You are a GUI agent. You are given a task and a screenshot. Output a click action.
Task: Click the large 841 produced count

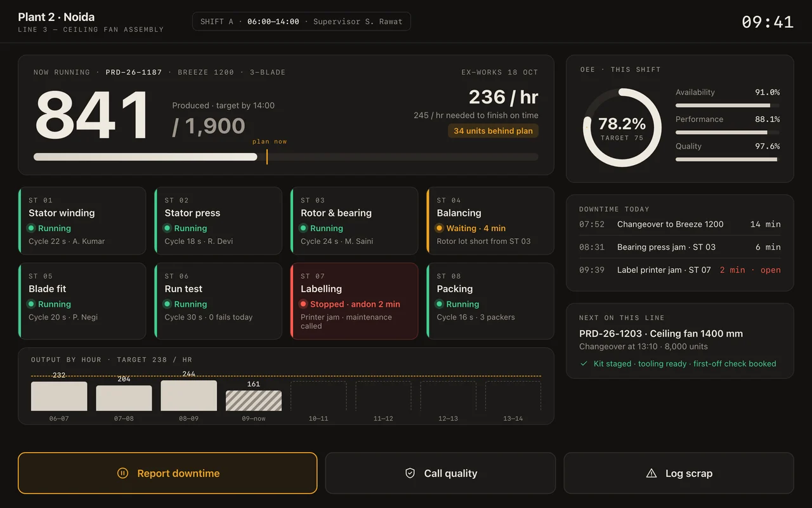93,115
